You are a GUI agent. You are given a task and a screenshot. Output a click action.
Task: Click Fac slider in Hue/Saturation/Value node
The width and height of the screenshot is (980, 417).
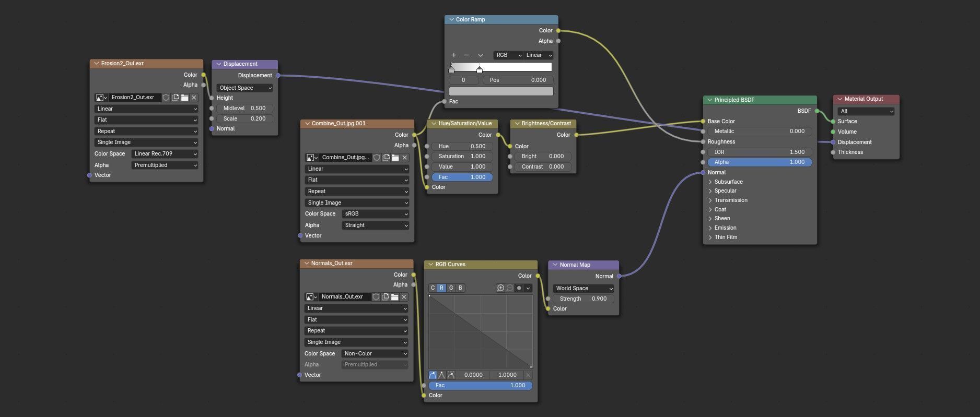coord(462,177)
